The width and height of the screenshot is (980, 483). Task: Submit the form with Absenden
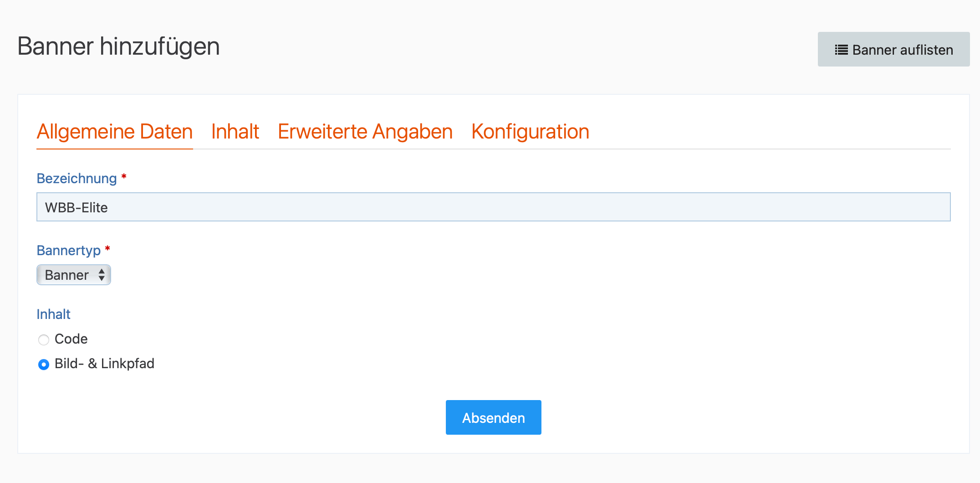(494, 417)
